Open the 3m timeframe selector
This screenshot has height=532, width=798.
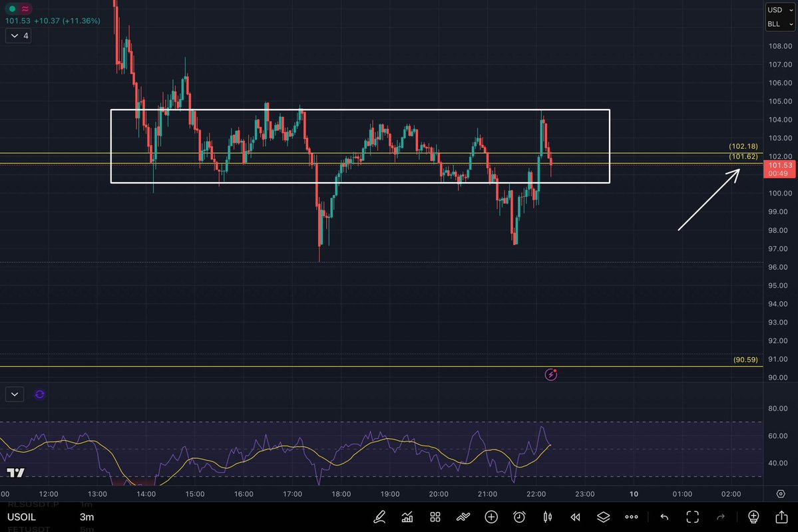(x=87, y=517)
